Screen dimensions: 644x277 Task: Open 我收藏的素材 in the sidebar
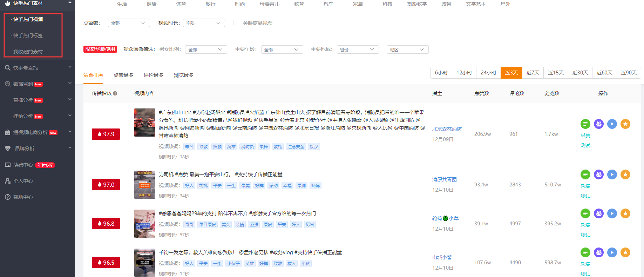click(x=28, y=52)
